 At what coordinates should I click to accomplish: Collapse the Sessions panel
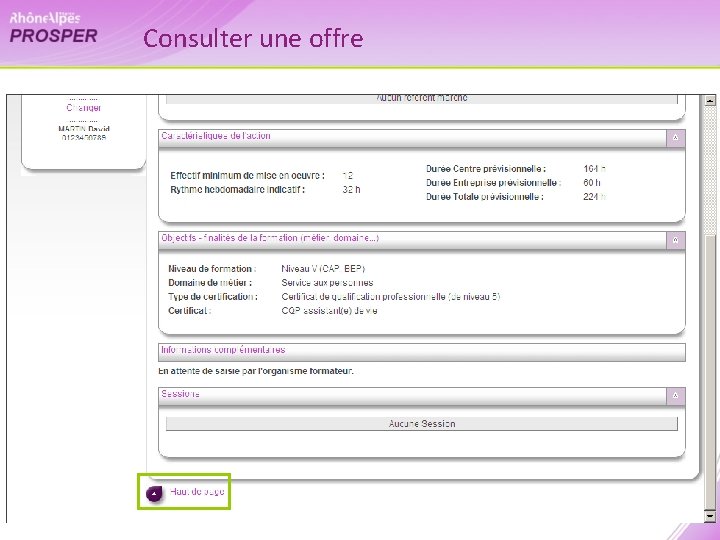(675, 396)
